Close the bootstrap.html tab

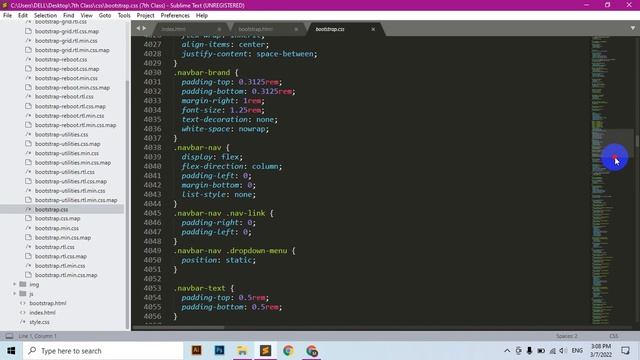point(296,29)
